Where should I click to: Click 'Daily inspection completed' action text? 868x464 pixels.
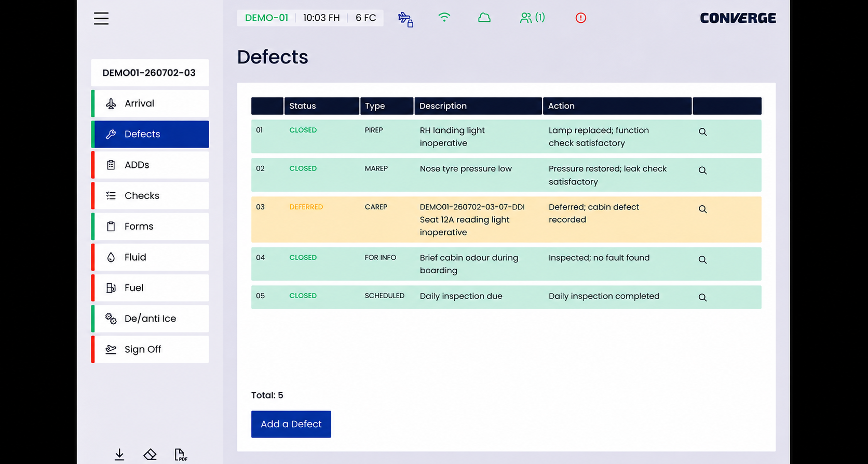[x=604, y=296]
